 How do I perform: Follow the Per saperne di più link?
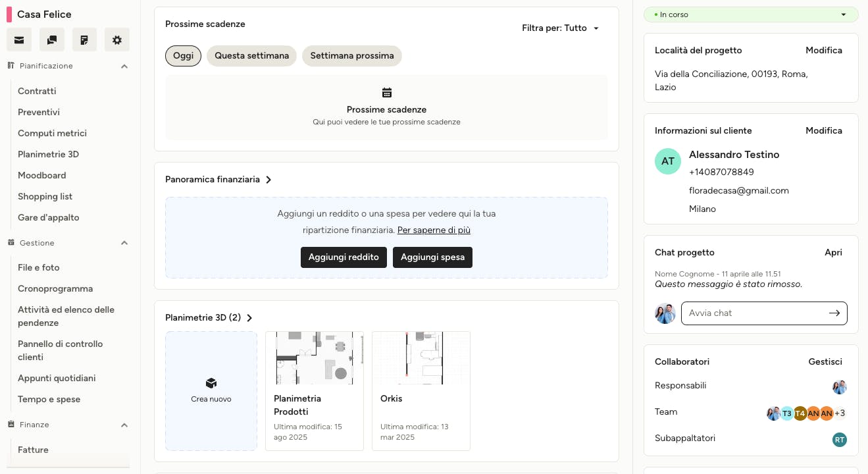(x=434, y=230)
